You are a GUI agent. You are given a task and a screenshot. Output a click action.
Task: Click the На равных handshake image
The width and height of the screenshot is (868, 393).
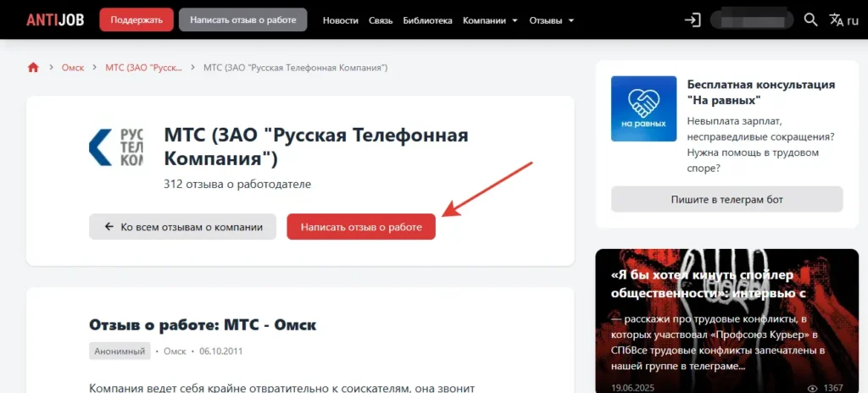pos(644,108)
